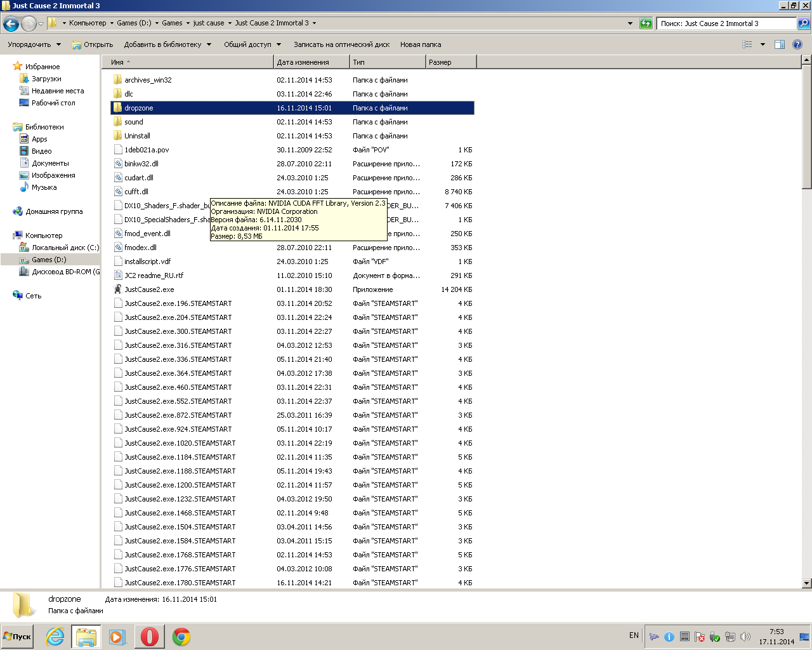This screenshot has height=650, width=812.
Task: Refresh the folder view with green arrows
Action: pyautogui.click(x=646, y=23)
